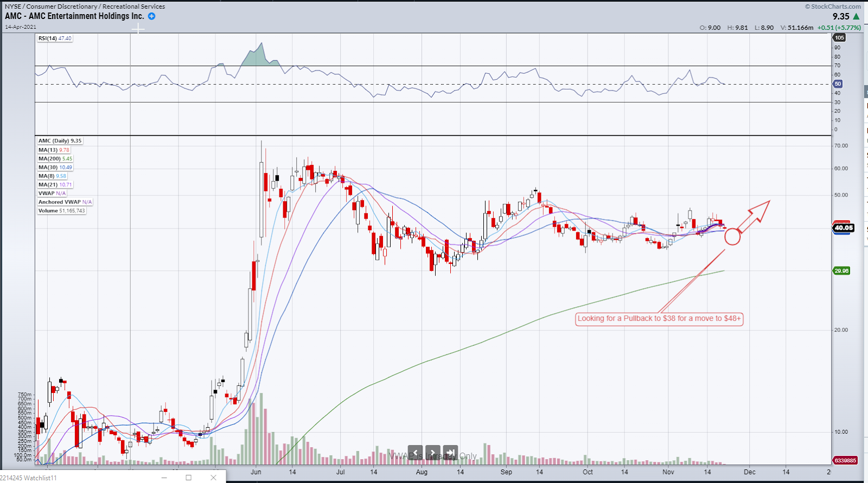Click the 750m label on the volume scale
The height and width of the screenshot is (483, 868).
pos(25,395)
